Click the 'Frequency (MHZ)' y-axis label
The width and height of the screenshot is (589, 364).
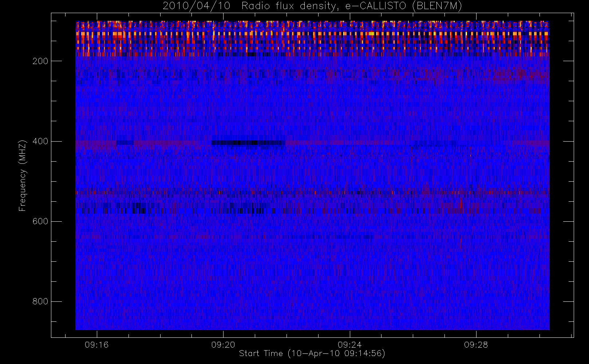tap(23, 176)
